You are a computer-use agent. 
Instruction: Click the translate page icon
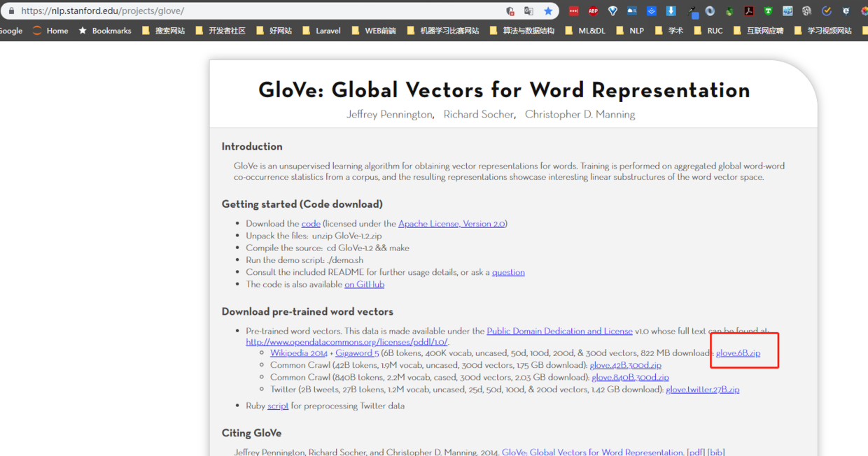(x=529, y=11)
